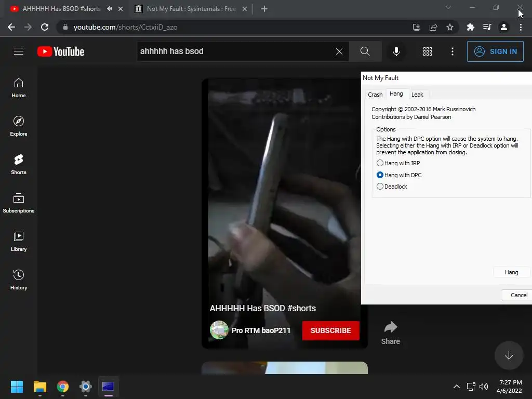Switch to the Crash tab in Not My Fault
532x399 pixels.
375,95
